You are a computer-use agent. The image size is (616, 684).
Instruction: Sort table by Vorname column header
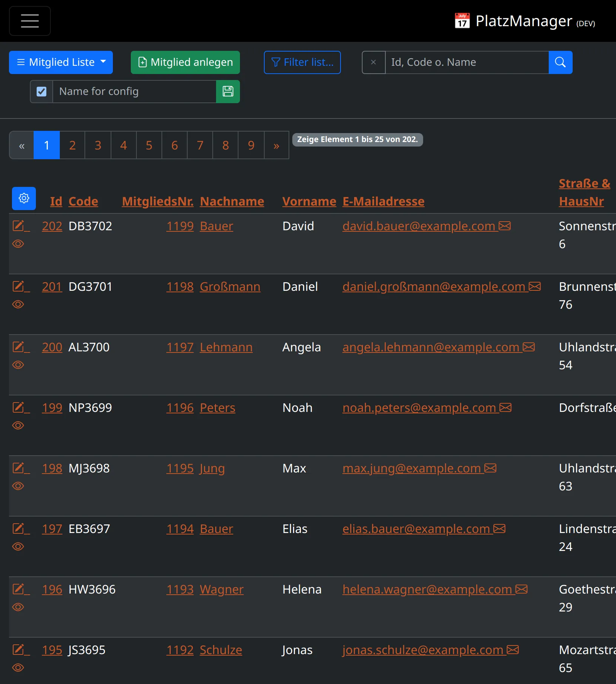click(309, 201)
